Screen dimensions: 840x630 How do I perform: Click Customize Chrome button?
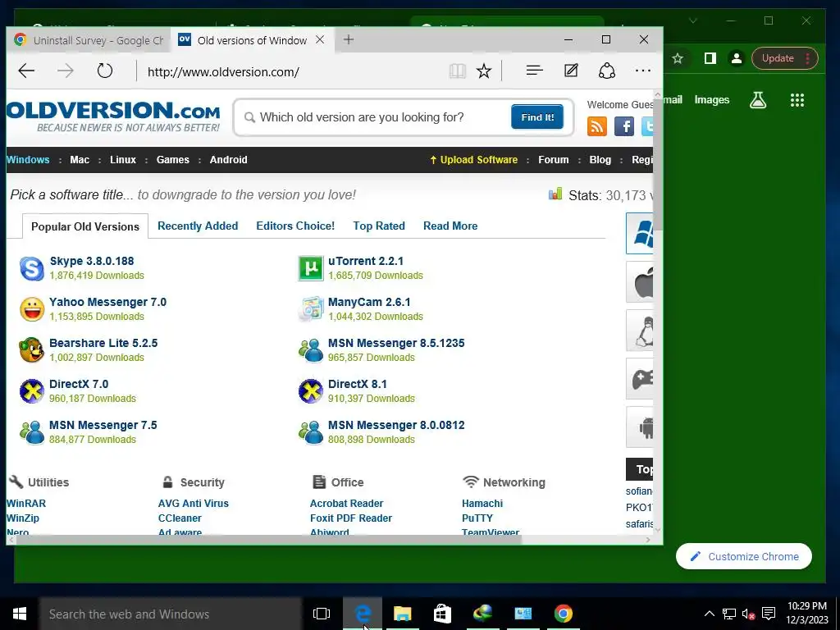744,557
